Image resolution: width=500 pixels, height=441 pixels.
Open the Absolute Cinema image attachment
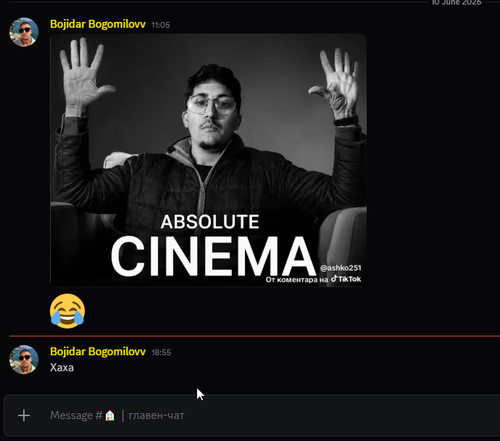208,160
